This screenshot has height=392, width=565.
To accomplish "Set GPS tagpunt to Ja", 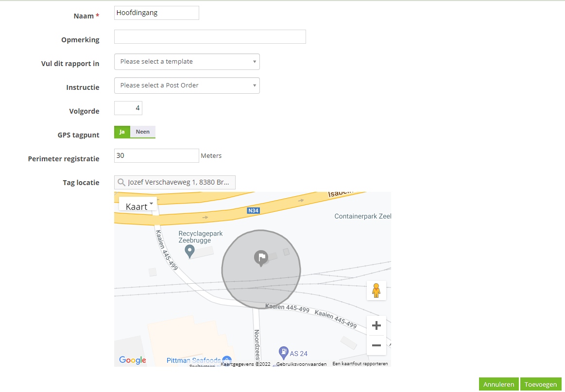I will pyautogui.click(x=122, y=132).
